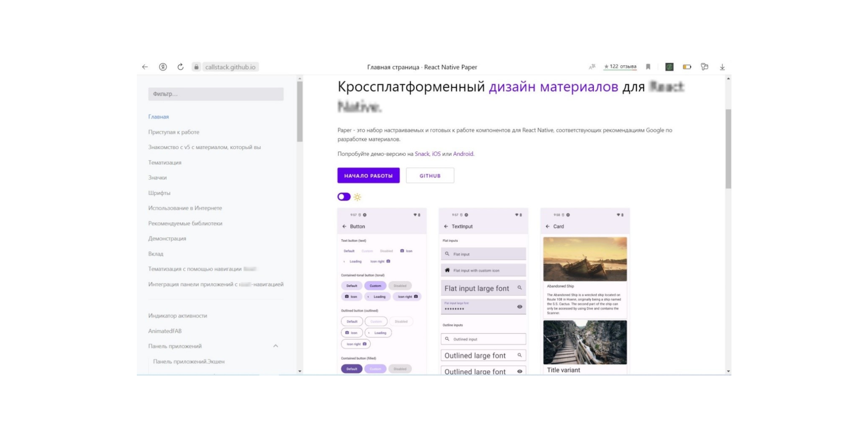Select Тематизация in the sidebar
Image resolution: width=868 pixels, height=436 pixels.
[165, 163]
